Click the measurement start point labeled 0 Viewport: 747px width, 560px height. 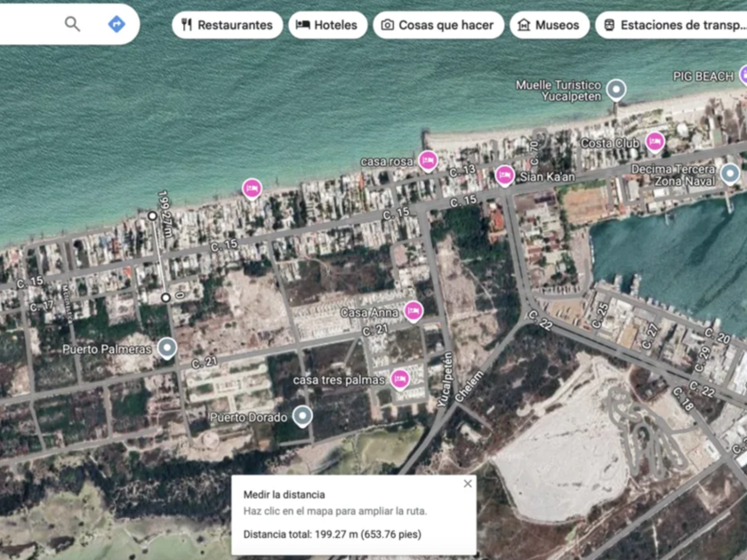click(165, 297)
